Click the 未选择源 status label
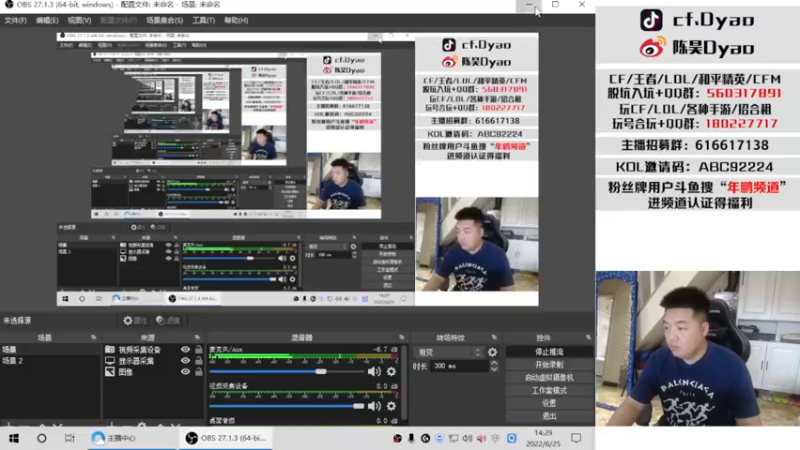The height and width of the screenshot is (450, 800). click(17, 320)
